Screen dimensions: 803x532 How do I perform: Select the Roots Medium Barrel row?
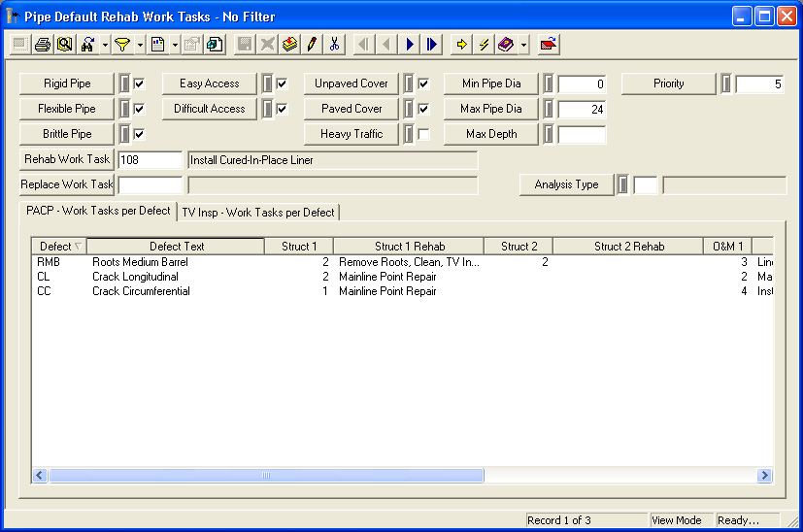click(403, 262)
